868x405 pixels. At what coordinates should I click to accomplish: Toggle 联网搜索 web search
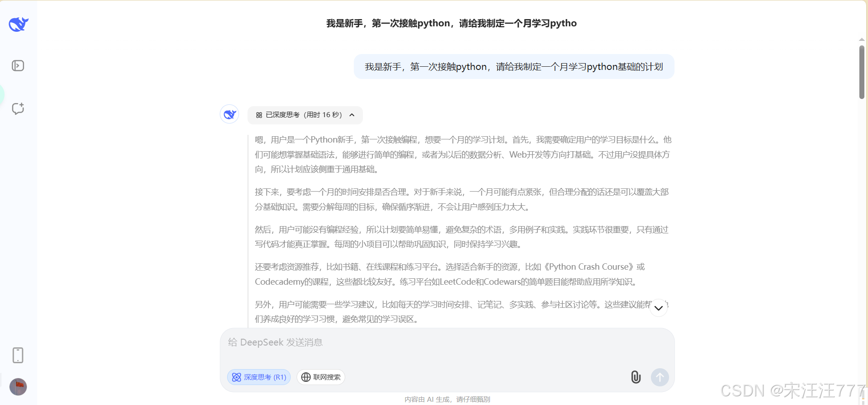point(321,377)
